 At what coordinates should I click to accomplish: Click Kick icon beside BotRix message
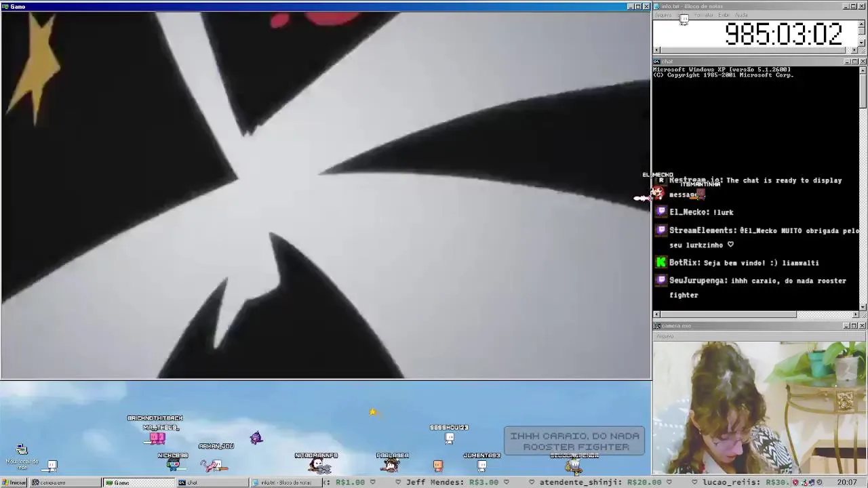(x=661, y=262)
